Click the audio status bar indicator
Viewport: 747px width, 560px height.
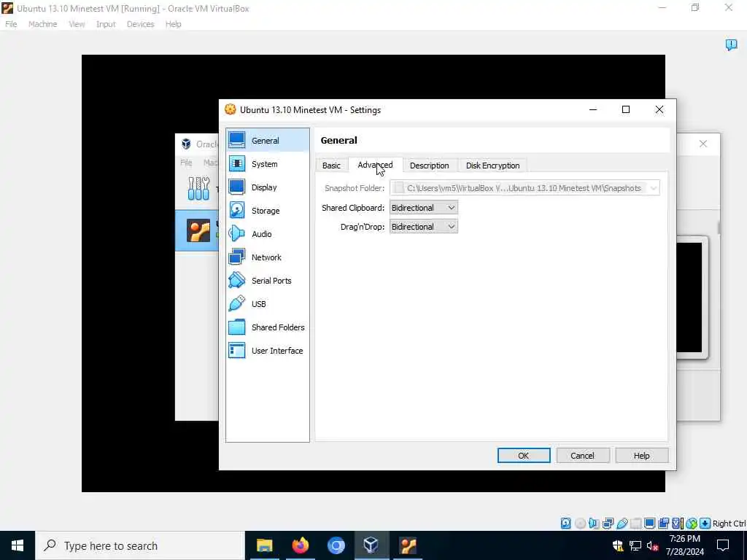pyautogui.click(x=594, y=524)
